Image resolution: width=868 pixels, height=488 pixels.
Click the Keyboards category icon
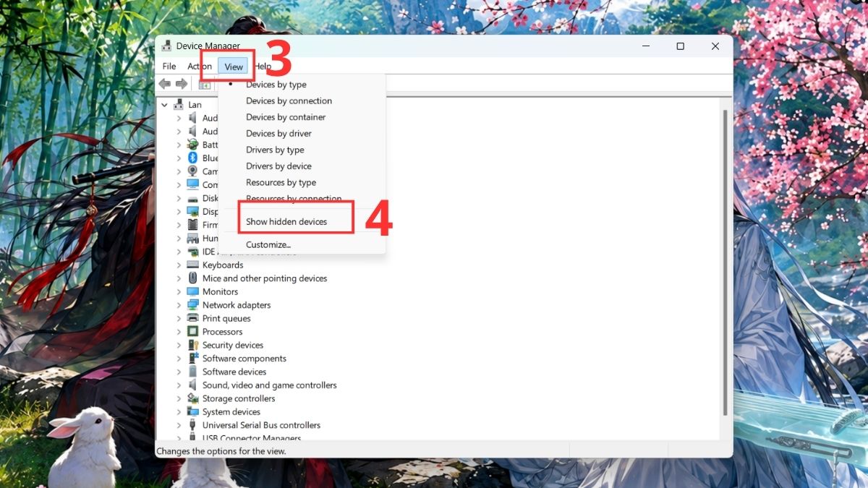[x=193, y=265]
